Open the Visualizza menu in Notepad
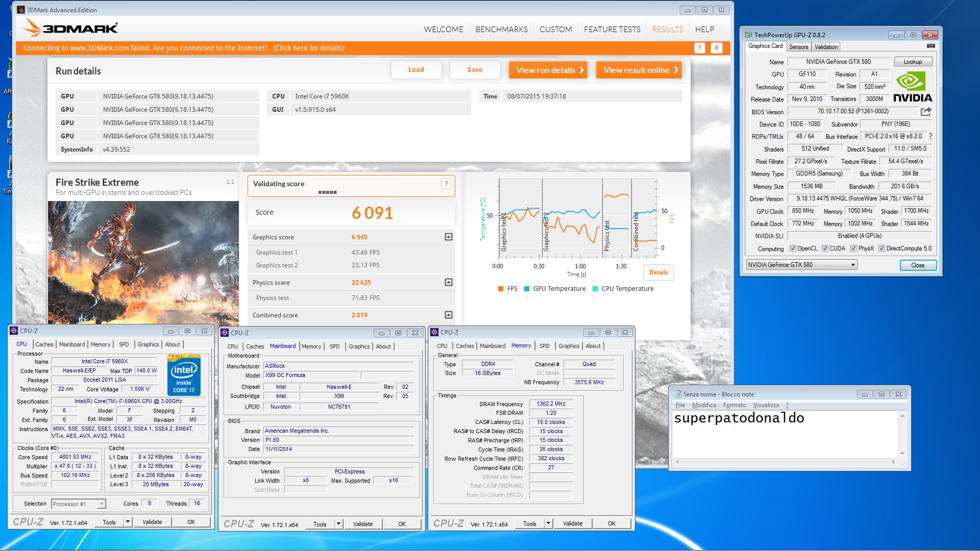Image resolution: width=980 pixels, height=551 pixels. (766, 405)
